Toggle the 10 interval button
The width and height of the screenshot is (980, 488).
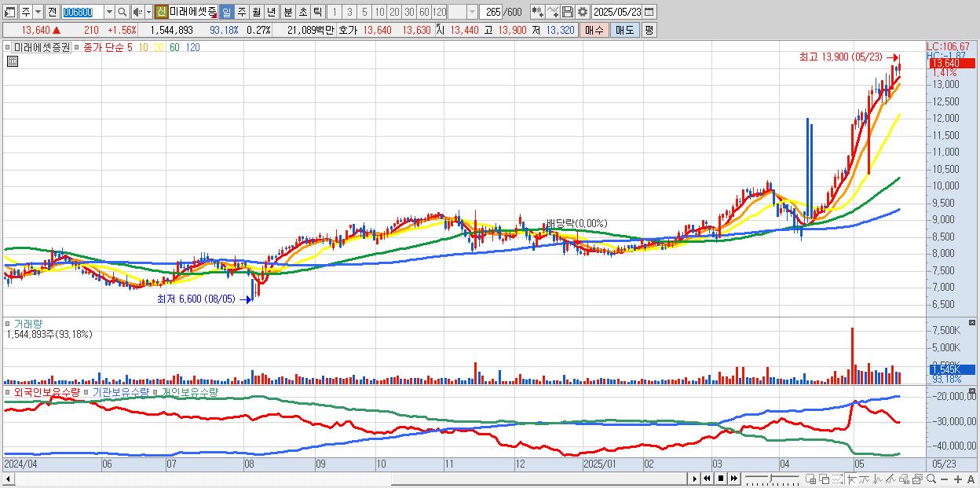[379, 12]
